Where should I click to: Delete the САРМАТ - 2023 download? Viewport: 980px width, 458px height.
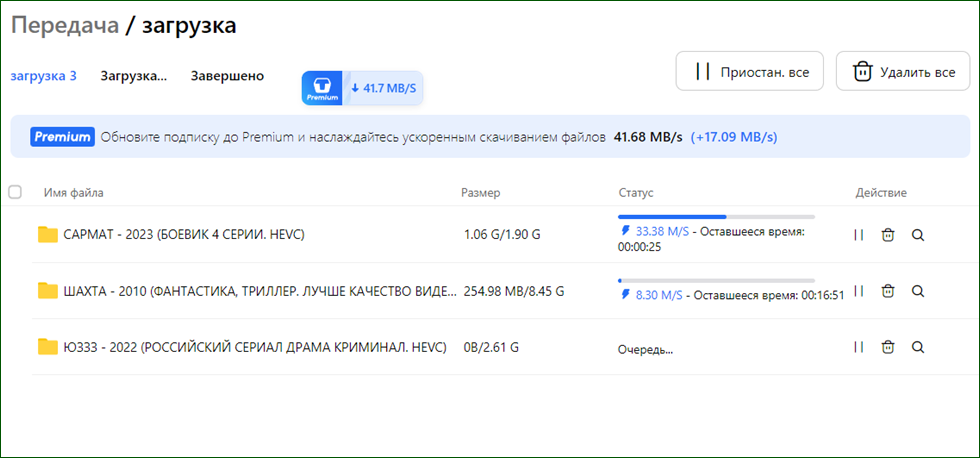click(888, 235)
